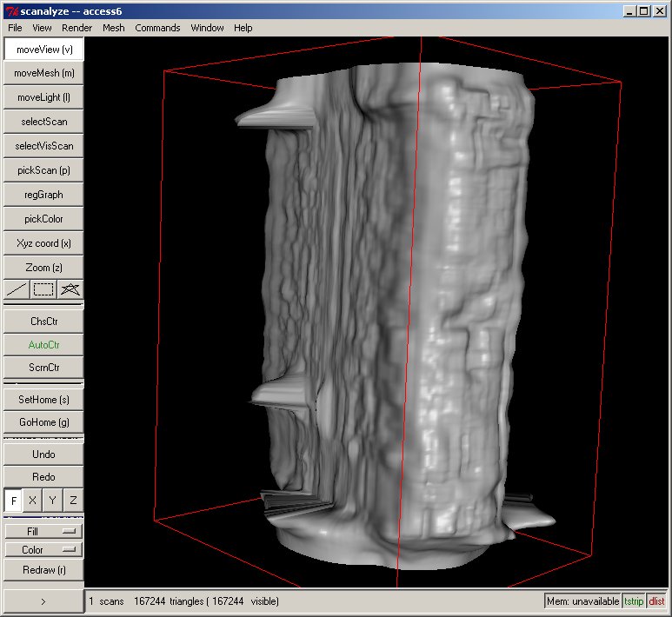Toggle the tstrip status indicator
672x617 pixels.
point(634,601)
